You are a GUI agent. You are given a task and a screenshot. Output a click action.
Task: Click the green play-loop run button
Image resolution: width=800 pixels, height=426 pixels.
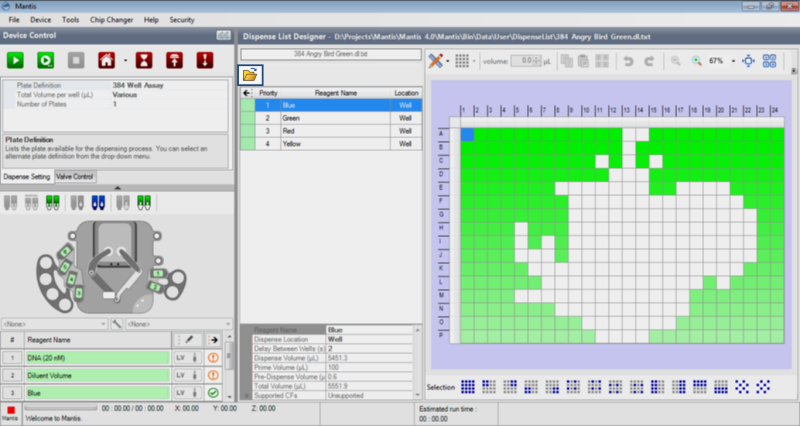[46, 60]
